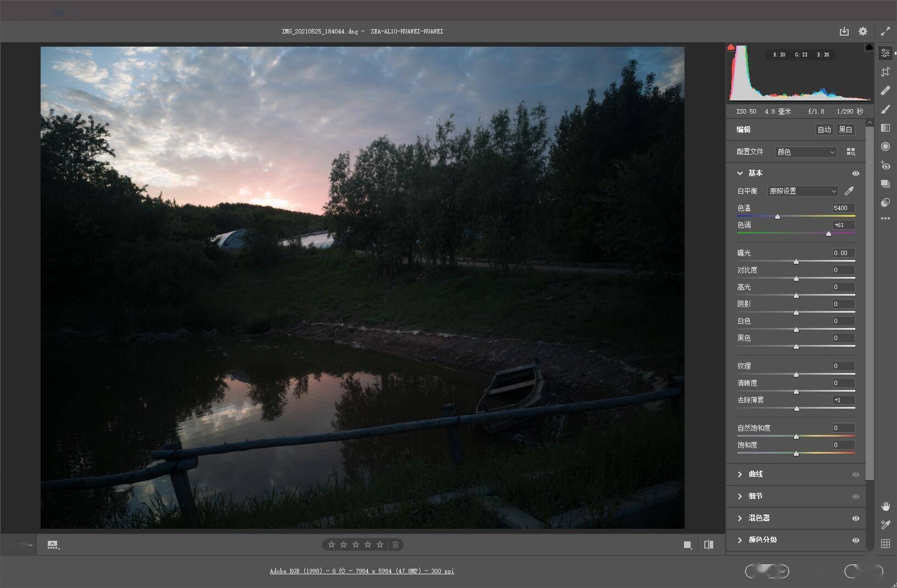
Task: Toggle visibility of 细节 panel edits
Action: click(855, 496)
